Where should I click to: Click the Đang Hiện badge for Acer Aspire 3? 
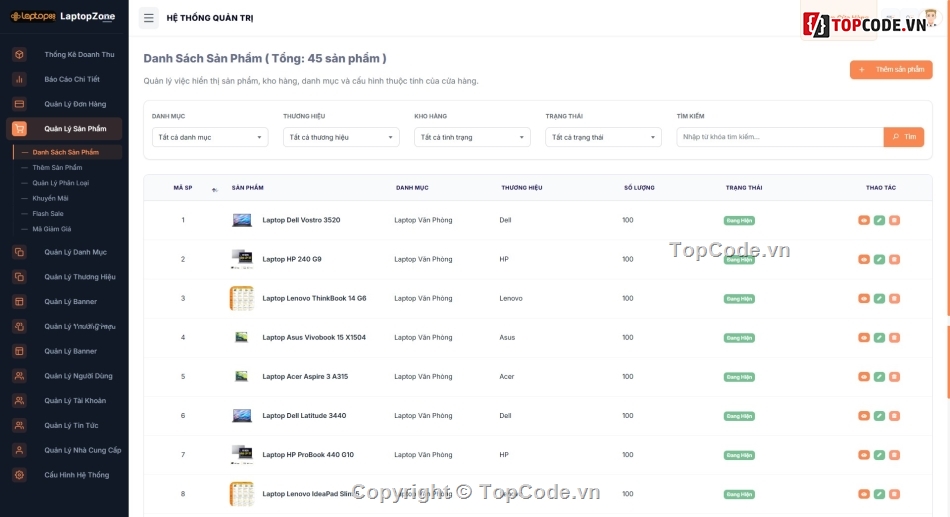pos(739,377)
